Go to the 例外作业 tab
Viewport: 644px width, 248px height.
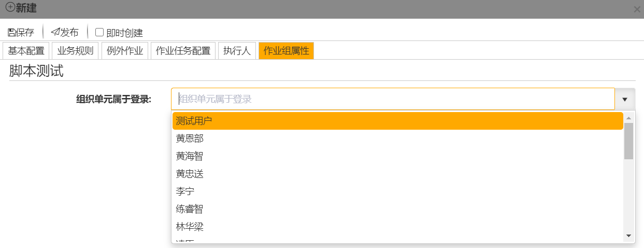[x=125, y=51]
